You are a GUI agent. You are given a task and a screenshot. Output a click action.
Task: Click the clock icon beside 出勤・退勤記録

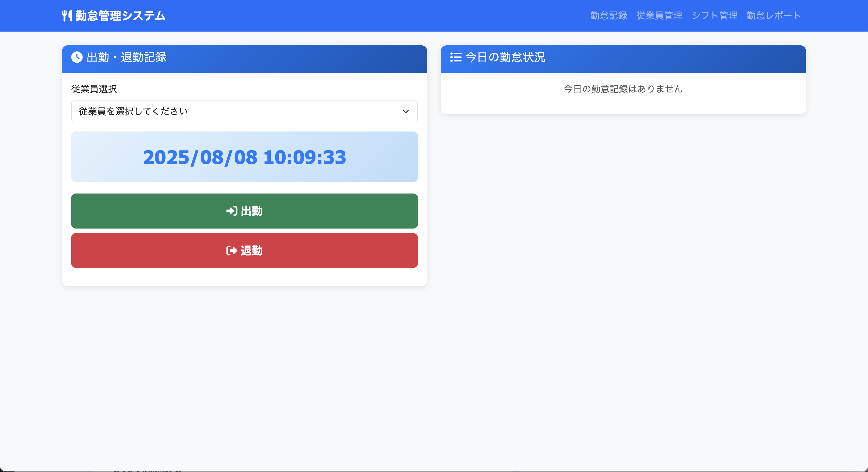(77, 57)
